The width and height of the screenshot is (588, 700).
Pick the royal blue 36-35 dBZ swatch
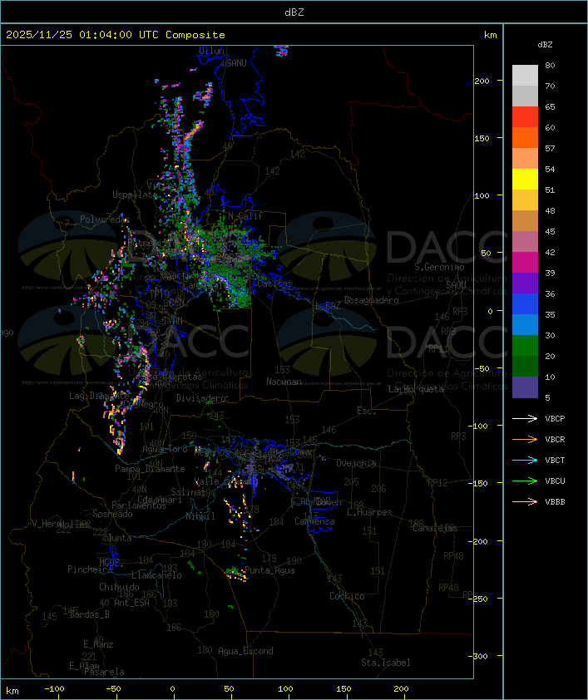coord(525,303)
